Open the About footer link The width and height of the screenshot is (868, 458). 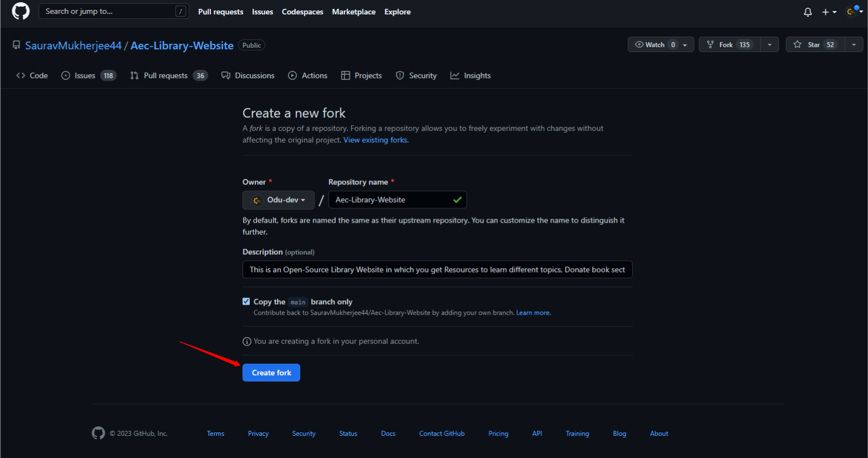click(659, 434)
